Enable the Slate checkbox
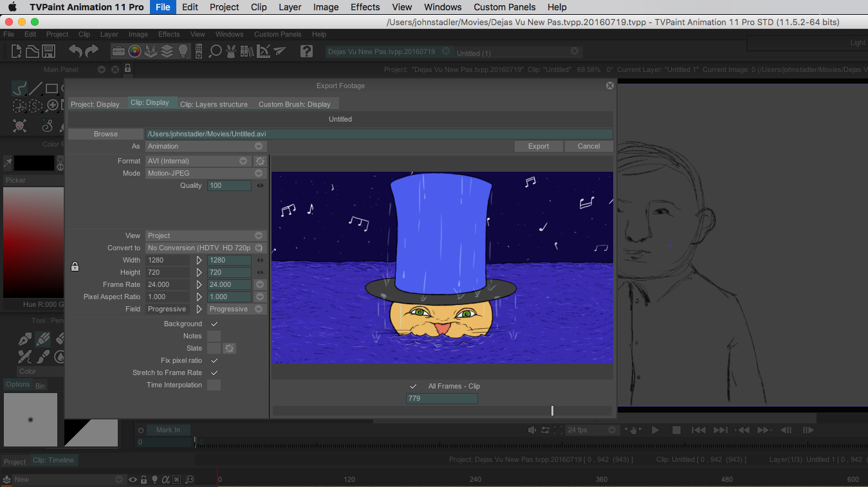Screen dimensions: 868x487 [214, 348]
